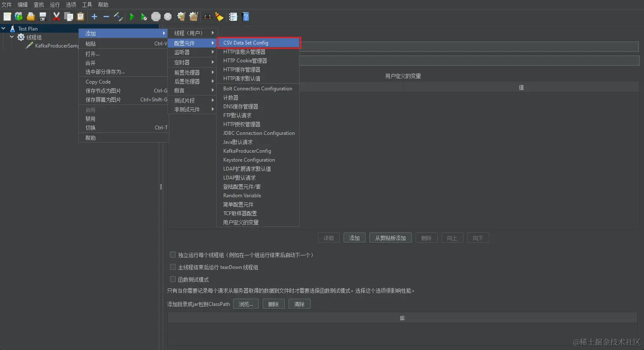The height and width of the screenshot is (350, 644).
Task: Open the 运行 menu
Action: click(55, 5)
